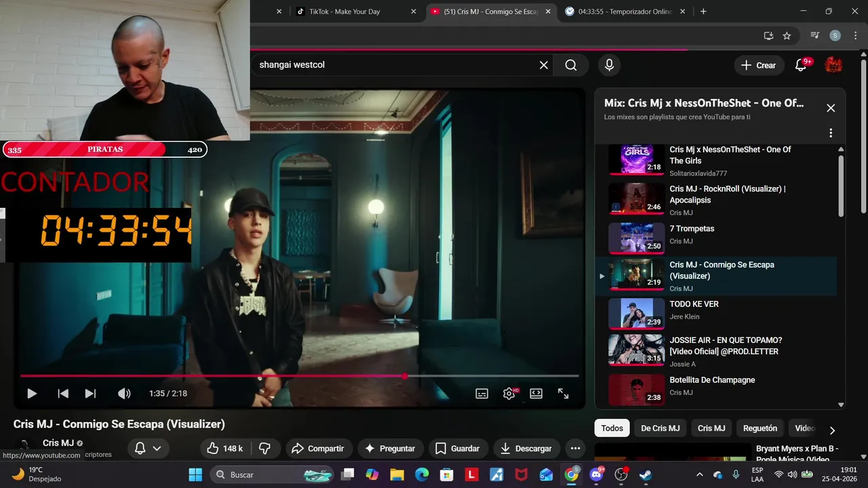Switch to the Temporizador Online tab

click(625, 12)
